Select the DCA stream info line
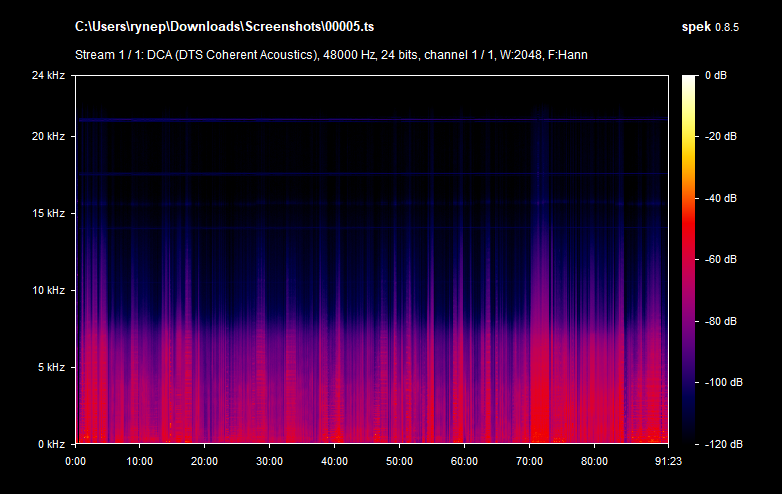The width and height of the screenshot is (782, 494). coord(331,54)
